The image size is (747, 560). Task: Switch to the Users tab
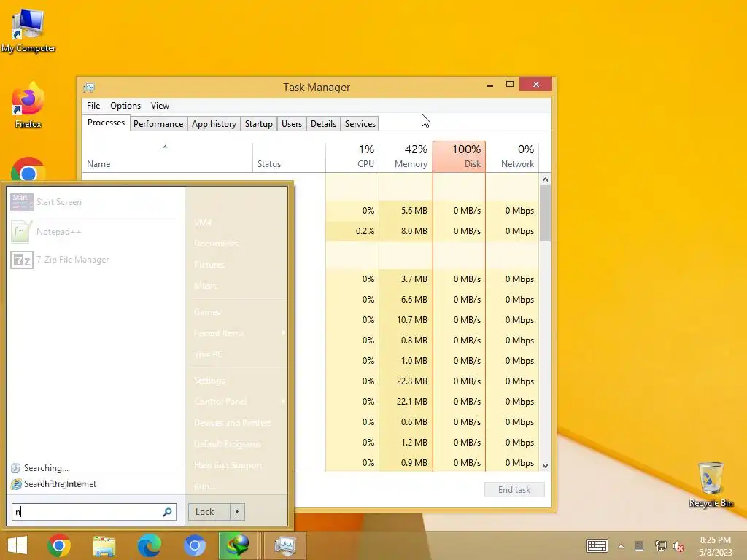(292, 124)
